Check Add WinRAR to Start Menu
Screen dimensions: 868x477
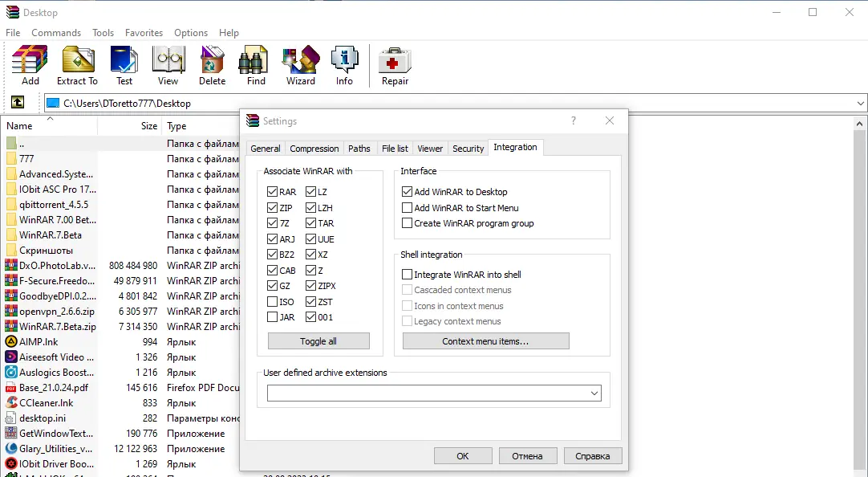point(407,208)
